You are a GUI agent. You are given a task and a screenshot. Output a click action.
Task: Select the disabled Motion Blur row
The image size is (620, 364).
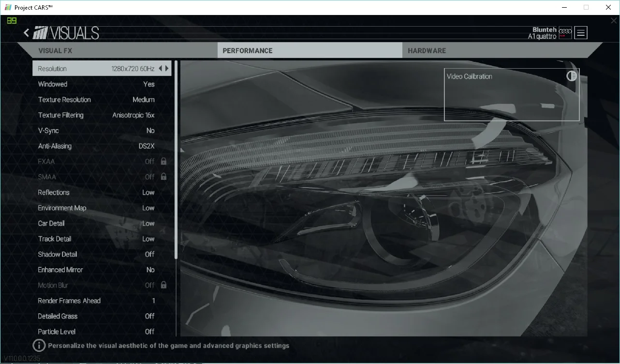102,285
